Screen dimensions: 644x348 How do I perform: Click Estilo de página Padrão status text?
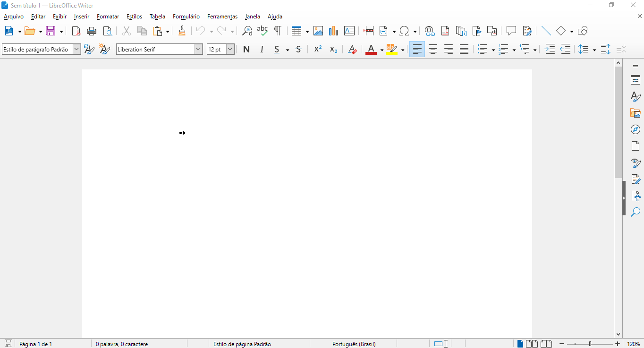tap(242, 344)
